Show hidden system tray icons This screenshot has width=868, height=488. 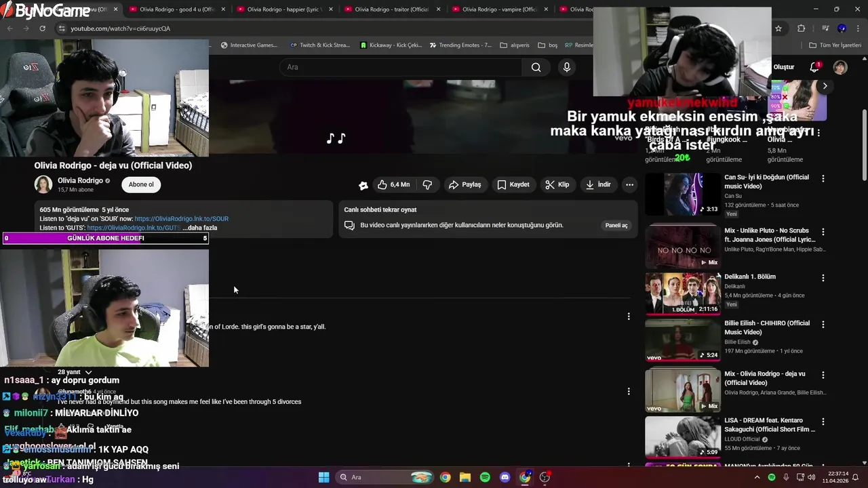pos(757,477)
